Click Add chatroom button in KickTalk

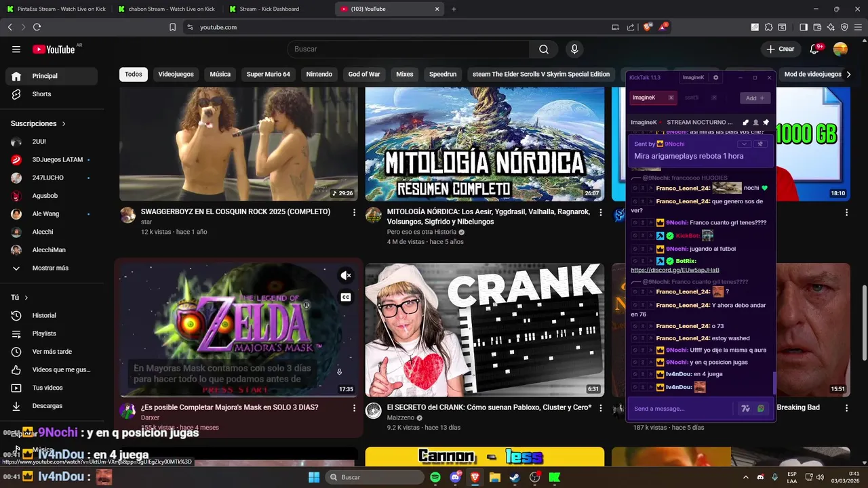(755, 98)
